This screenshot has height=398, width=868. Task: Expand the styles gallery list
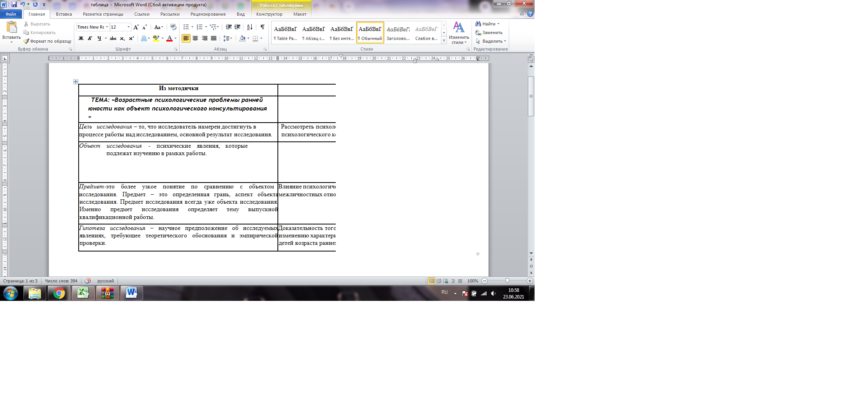pyautogui.click(x=444, y=40)
